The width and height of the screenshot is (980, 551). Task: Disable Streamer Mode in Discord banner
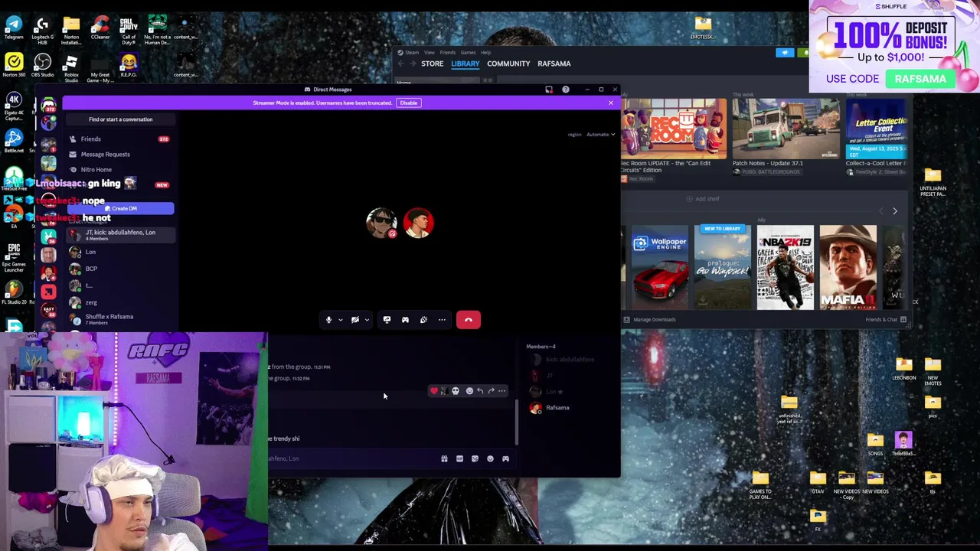[x=409, y=103]
